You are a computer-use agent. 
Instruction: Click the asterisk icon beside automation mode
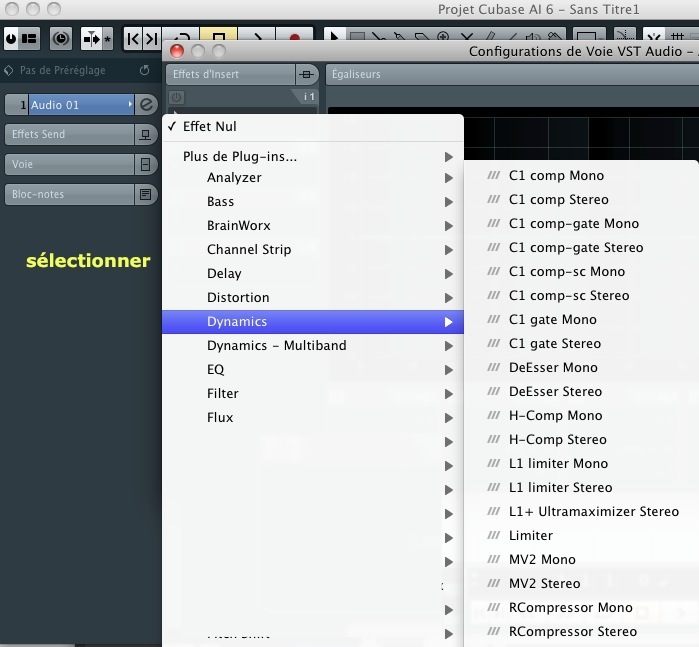pos(107,39)
